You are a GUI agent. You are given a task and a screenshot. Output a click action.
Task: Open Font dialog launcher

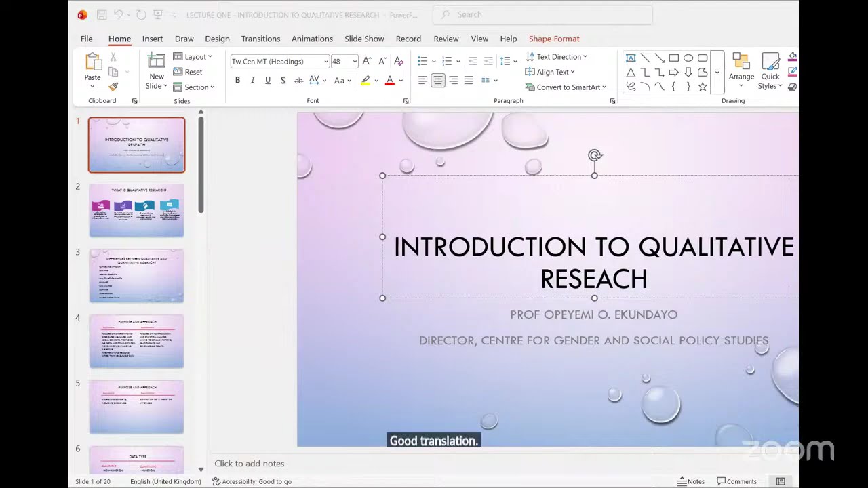click(406, 101)
